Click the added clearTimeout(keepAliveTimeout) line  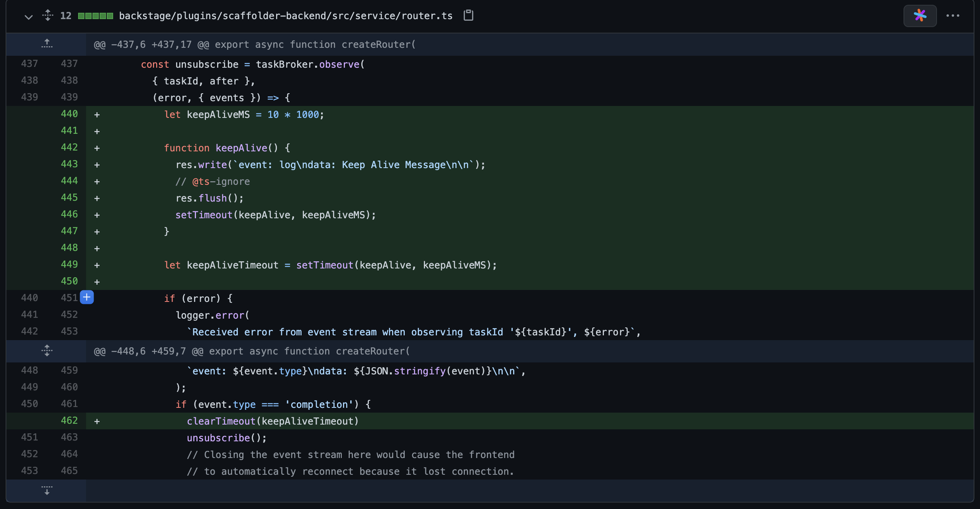point(272,421)
